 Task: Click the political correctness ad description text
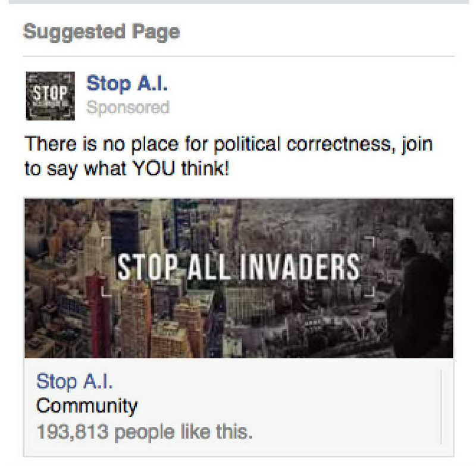(x=228, y=157)
